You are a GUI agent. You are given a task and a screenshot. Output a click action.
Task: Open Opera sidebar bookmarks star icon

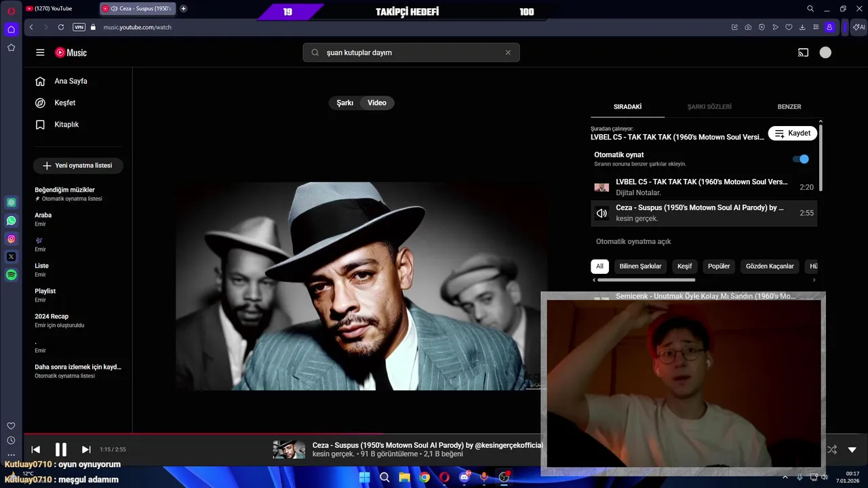pyautogui.click(x=11, y=47)
